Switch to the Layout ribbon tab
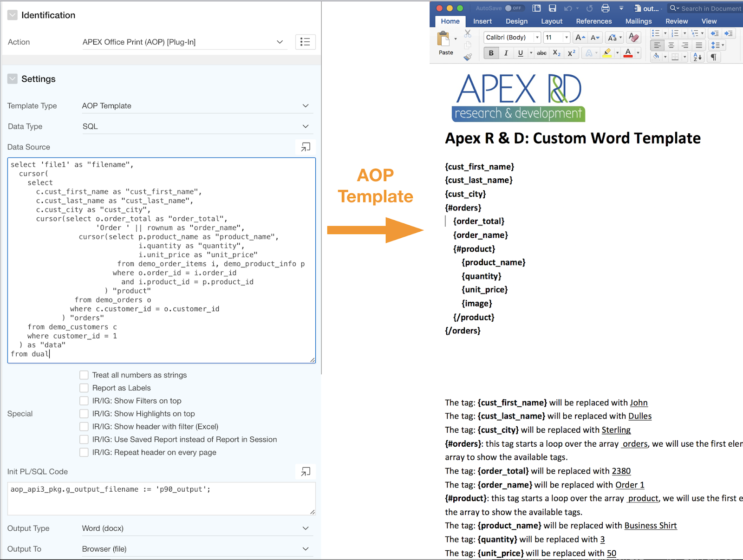 552,21
